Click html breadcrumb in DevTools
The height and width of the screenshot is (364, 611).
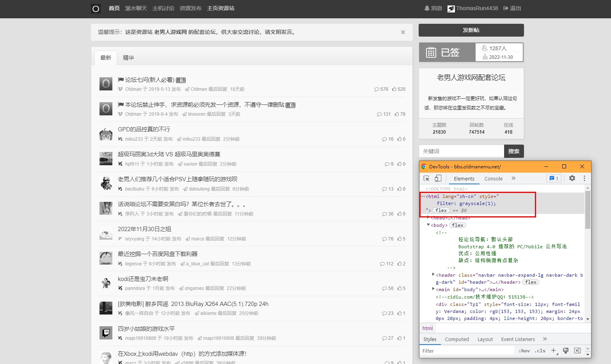click(x=428, y=328)
